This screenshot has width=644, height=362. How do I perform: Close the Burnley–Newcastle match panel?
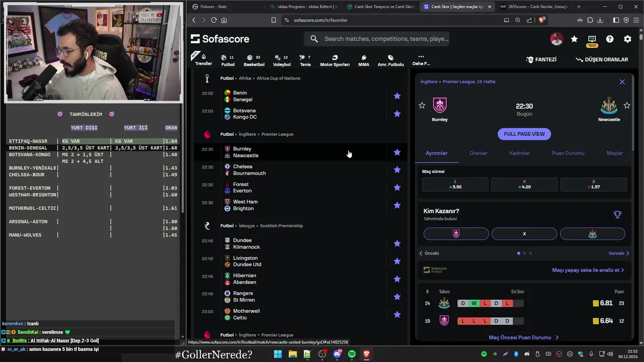point(622,81)
